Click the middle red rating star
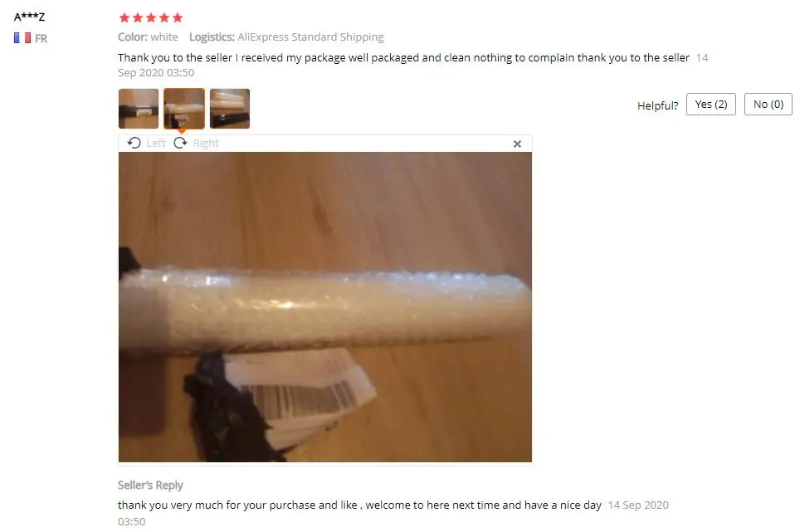 coord(150,17)
